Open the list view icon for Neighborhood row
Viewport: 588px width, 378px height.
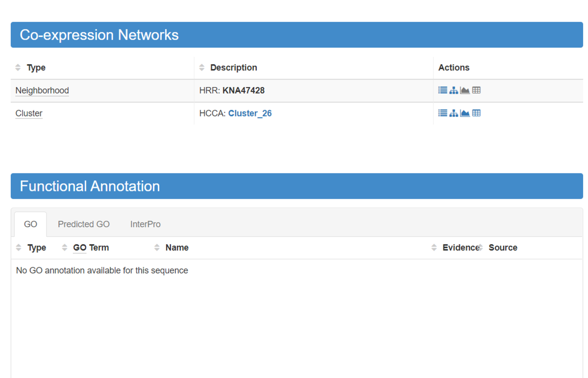click(442, 90)
